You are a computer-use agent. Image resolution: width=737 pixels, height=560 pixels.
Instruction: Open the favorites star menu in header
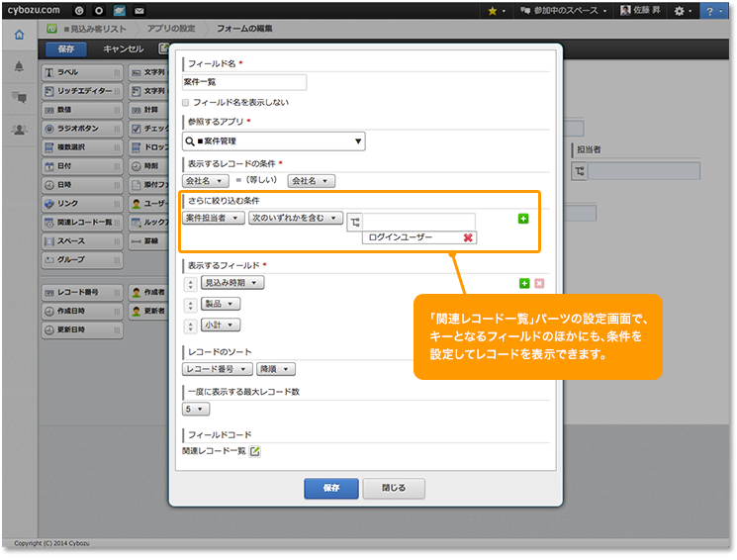(x=493, y=10)
